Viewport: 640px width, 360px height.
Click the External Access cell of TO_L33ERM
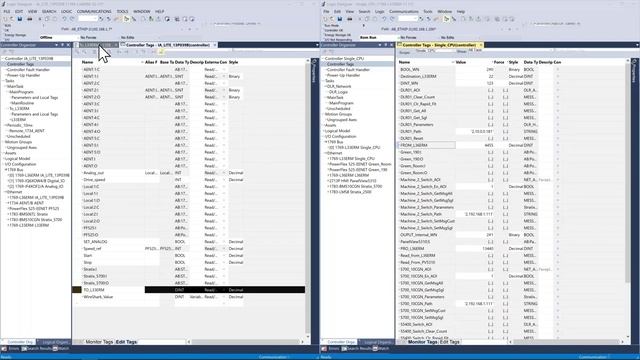210,290
